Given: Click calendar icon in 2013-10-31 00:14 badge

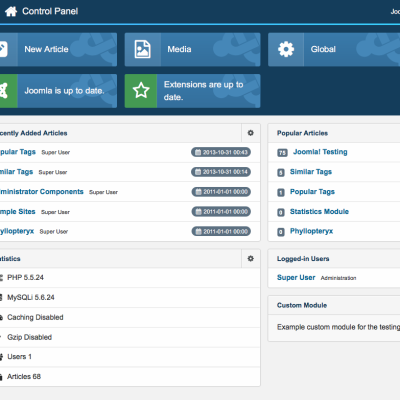Looking at the screenshot, I should [x=198, y=172].
